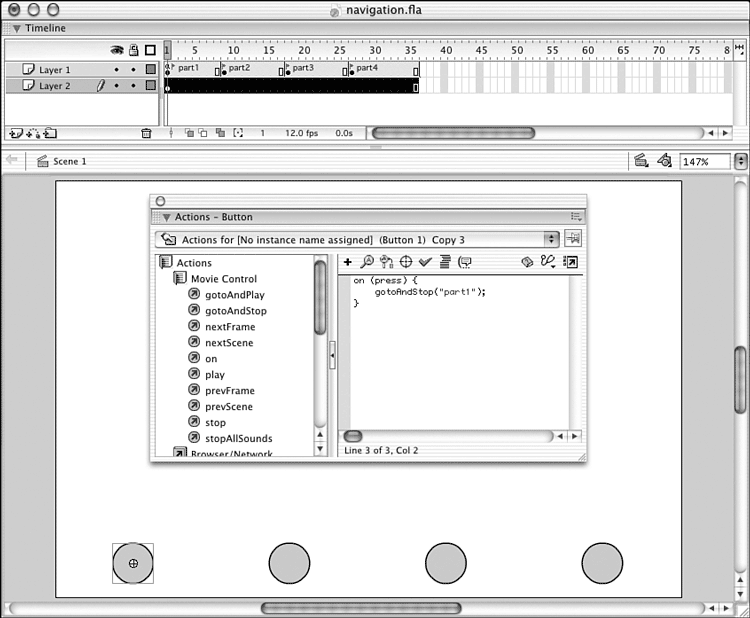Click the Show All Layers as Outlines icon
Screen dimensions: 750x618
tap(151, 50)
